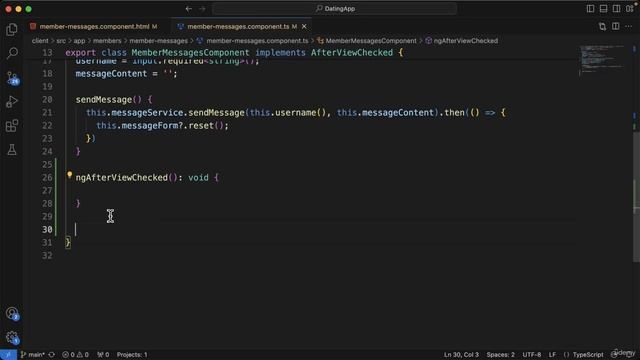Click the DatingApp command center search box
Image resolution: width=640 pixels, height=360 pixels.
(x=335, y=9)
